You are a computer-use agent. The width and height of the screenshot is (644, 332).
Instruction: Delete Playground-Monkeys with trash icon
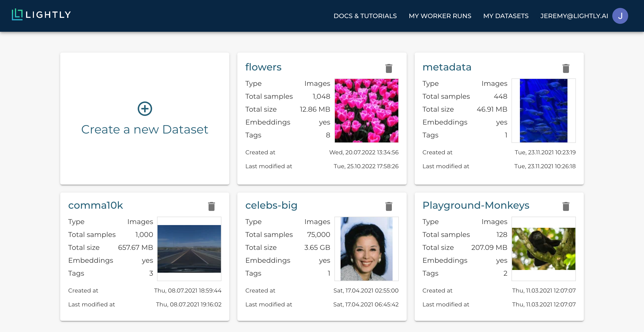click(566, 206)
